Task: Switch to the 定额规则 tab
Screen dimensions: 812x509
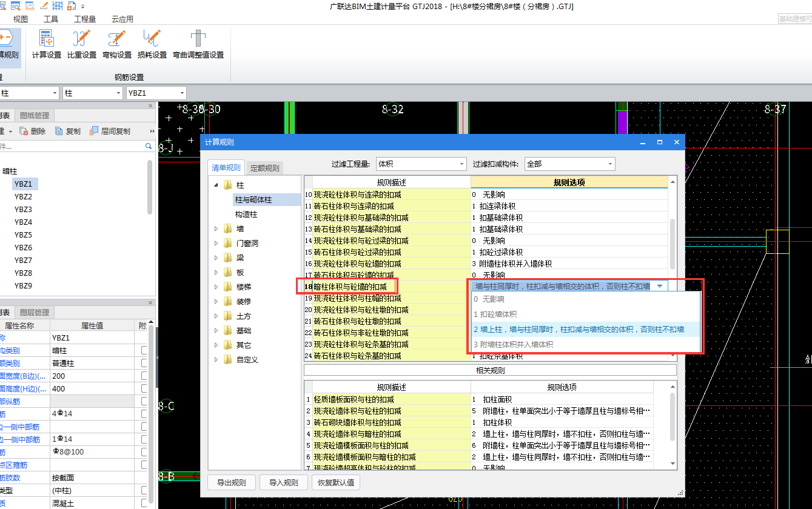Action: 265,168
